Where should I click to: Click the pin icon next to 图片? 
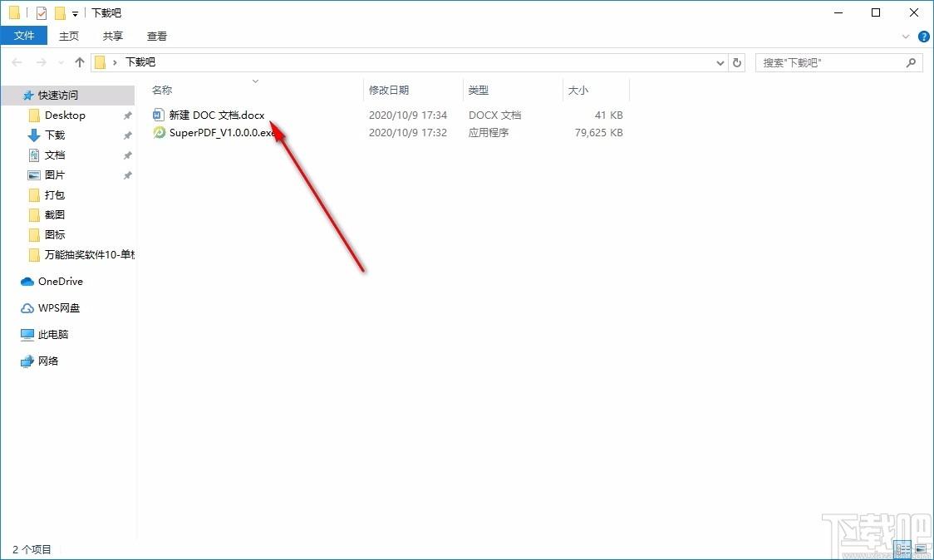click(x=127, y=175)
